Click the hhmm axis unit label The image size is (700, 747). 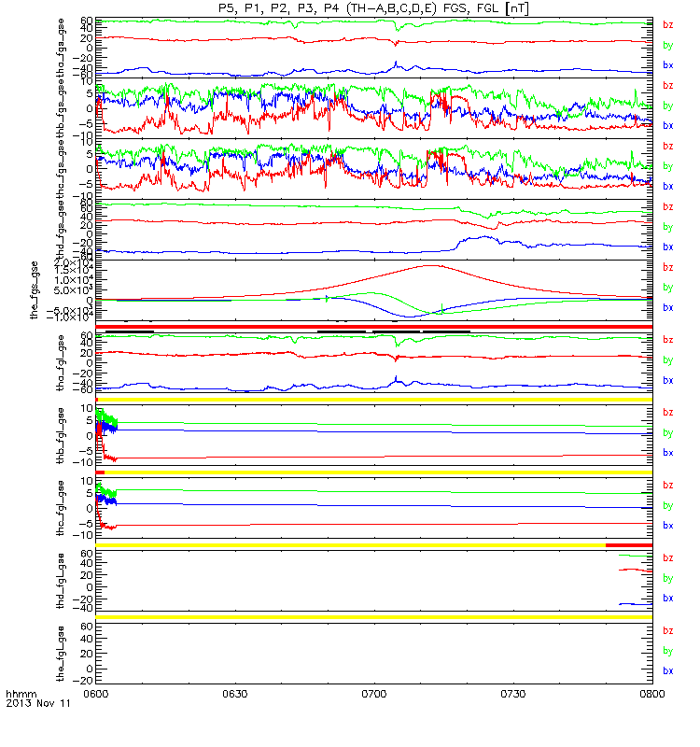[21, 694]
